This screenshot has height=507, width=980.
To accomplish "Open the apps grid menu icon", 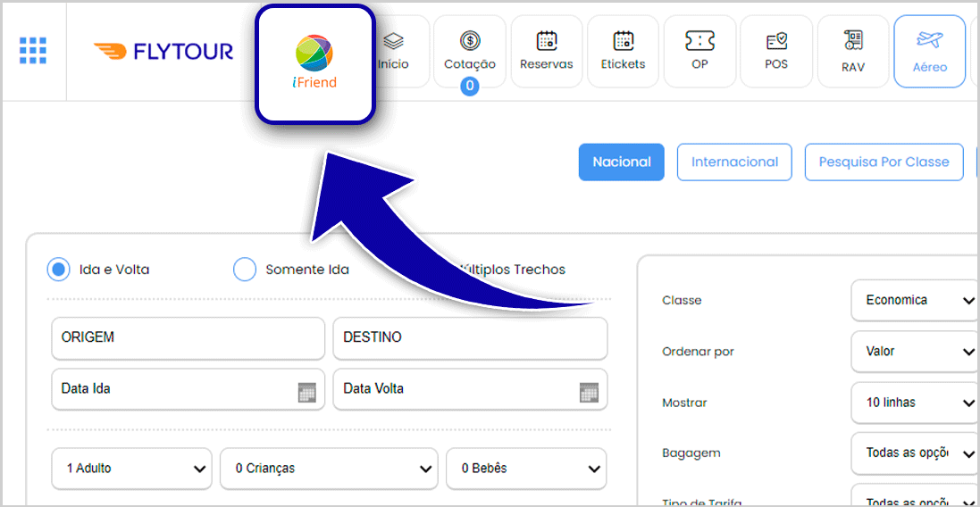I will tap(33, 50).
